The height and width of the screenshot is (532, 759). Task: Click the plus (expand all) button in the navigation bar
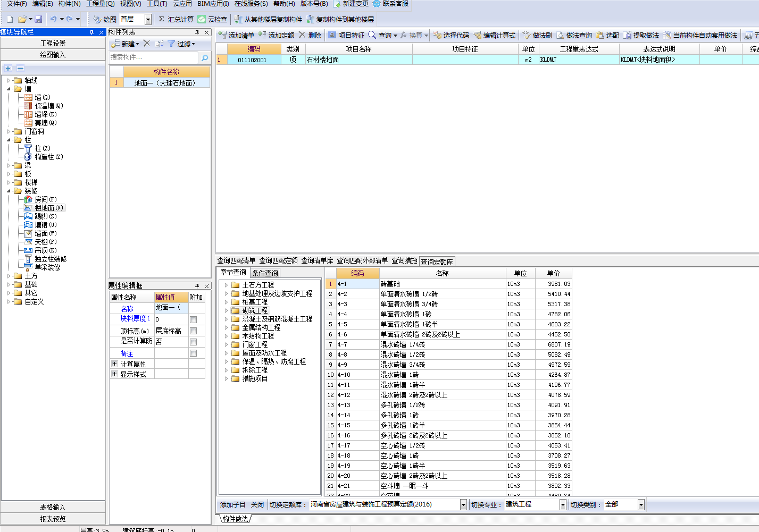(8, 68)
